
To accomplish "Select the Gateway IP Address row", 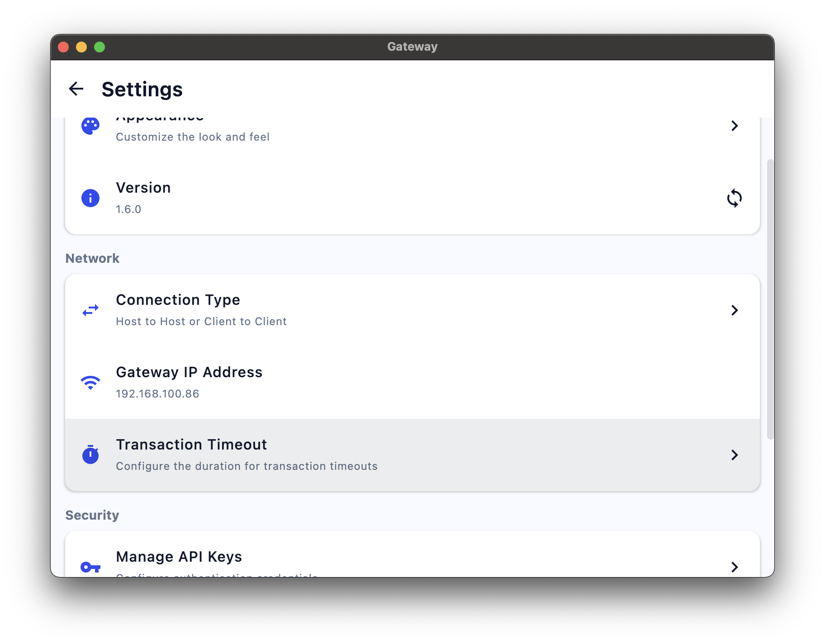I will [x=407, y=382].
